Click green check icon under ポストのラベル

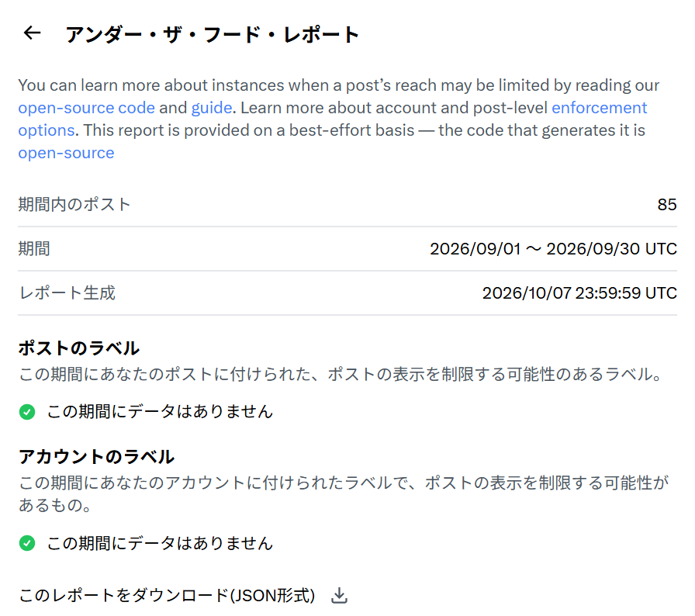pos(27,412)
